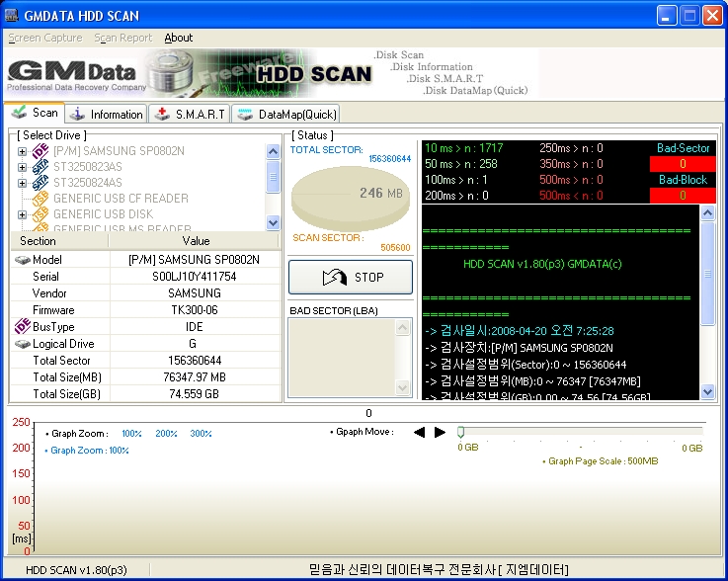Click the Graph Page Scale : 500MB label
This screenshot has width=728, height=581.
pyautogui.click(x=601, y=461)
